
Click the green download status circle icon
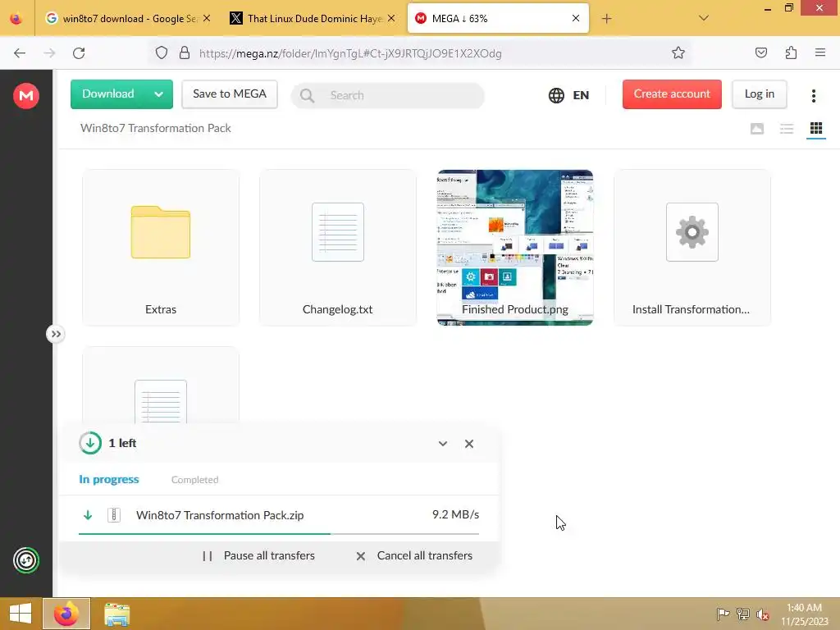tap(90, 443)
